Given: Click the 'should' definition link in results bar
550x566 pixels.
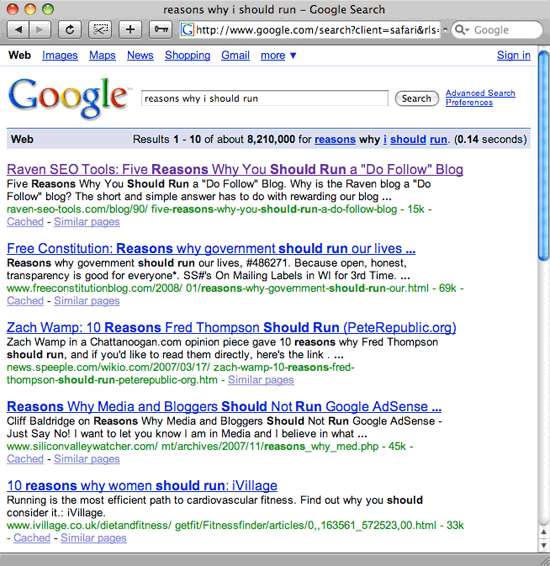Looking at the screenshot, I should pos(408,139).
